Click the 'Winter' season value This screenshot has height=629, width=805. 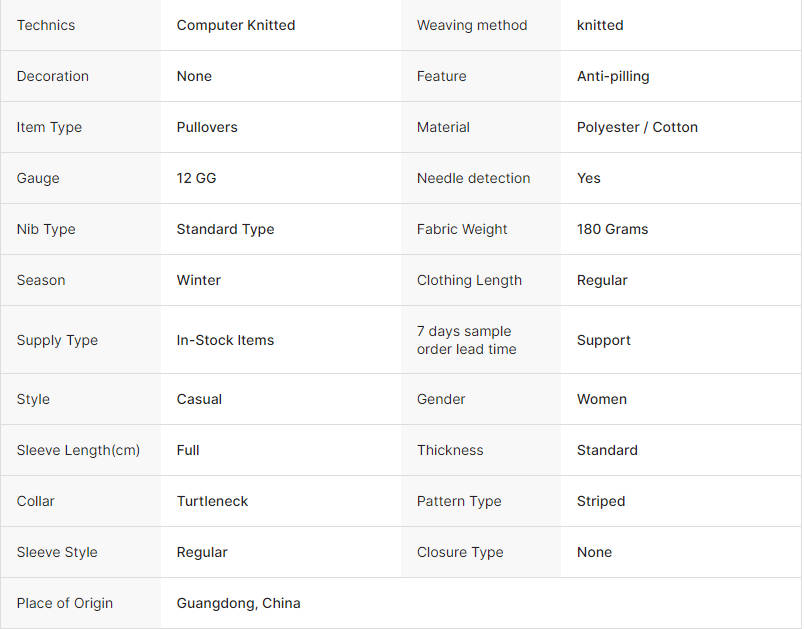[x=198, y=280]
